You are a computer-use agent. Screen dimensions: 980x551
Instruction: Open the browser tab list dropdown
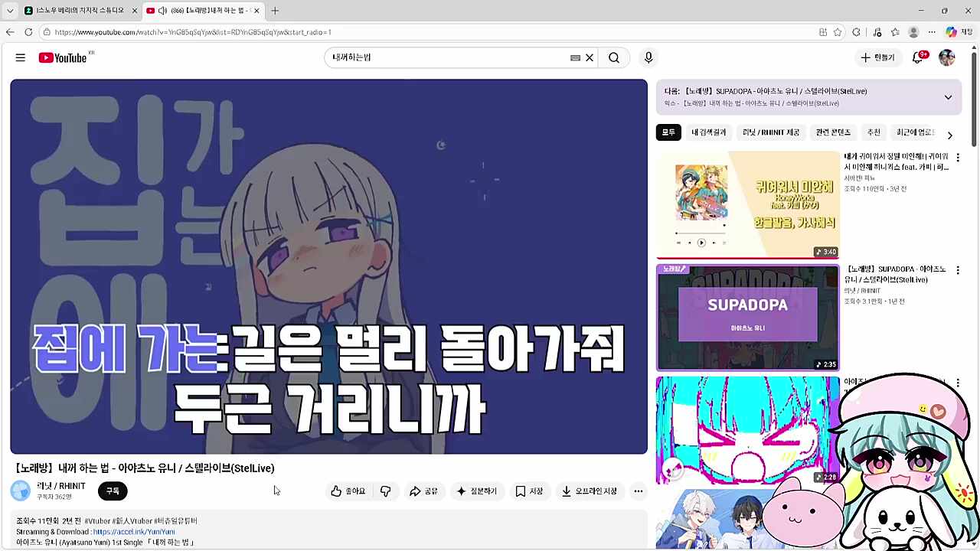pyautogui.click(x=10, y=11)
